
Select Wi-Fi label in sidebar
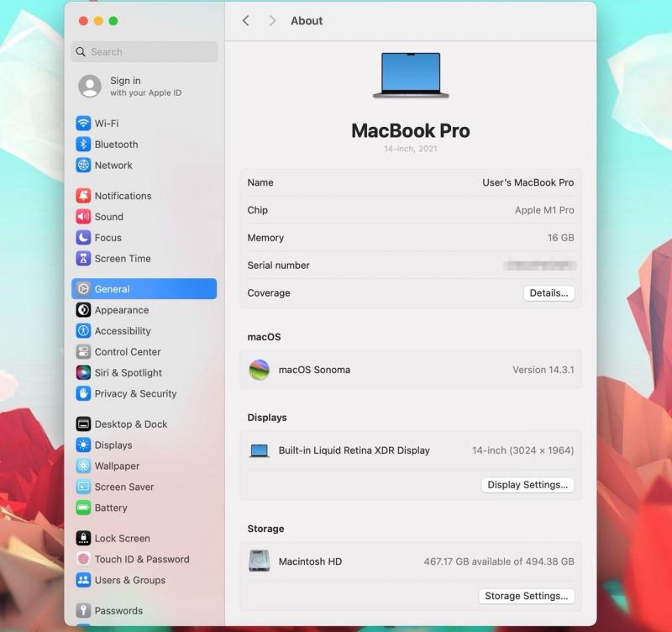107,124
